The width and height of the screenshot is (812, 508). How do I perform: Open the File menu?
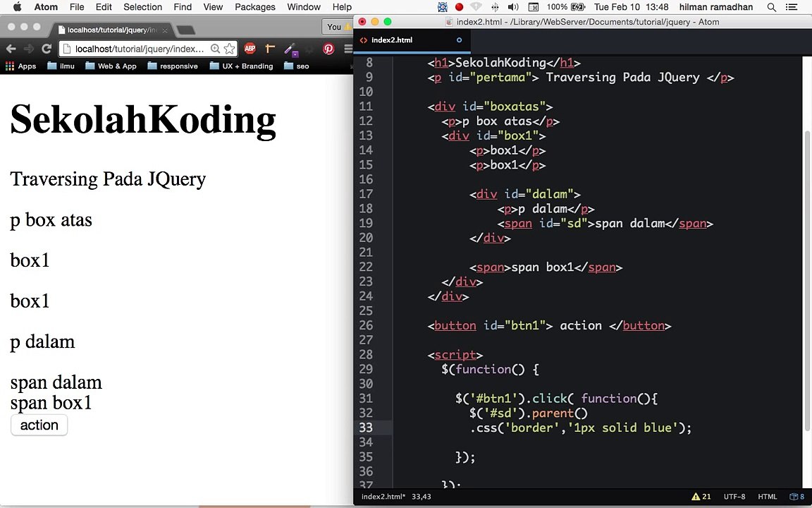pyautogui.click(x=77, y=7)
